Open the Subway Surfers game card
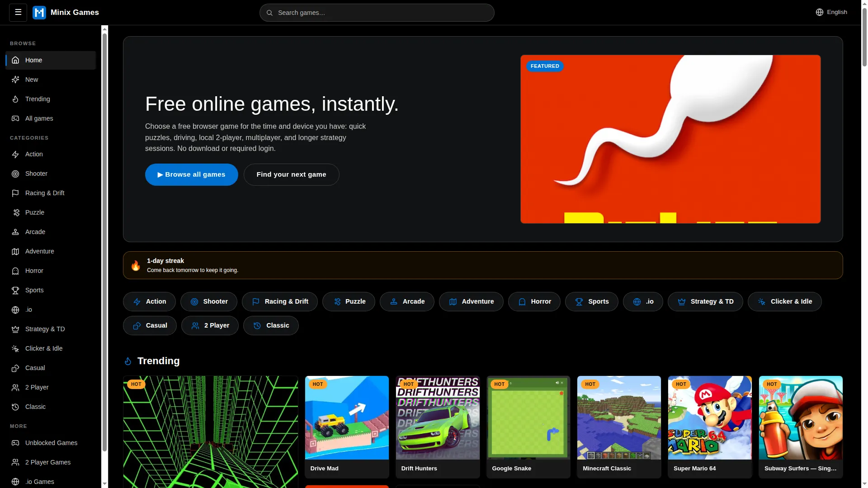The image size is (868, 488). coord(801,427)
